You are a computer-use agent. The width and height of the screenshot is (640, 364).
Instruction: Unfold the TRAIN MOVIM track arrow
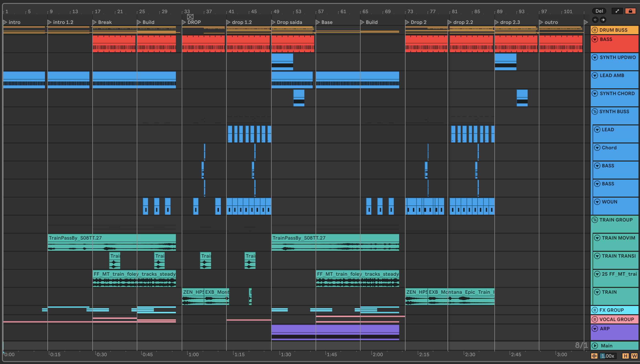pos(597,238)
